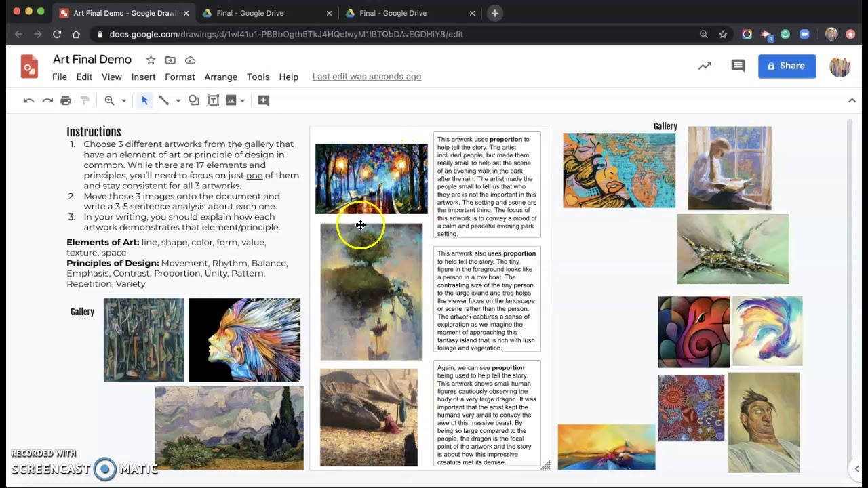Screen dimensions: 868x488
Task: Select the girl reading by window painting
Action: [x=730, y=168]
